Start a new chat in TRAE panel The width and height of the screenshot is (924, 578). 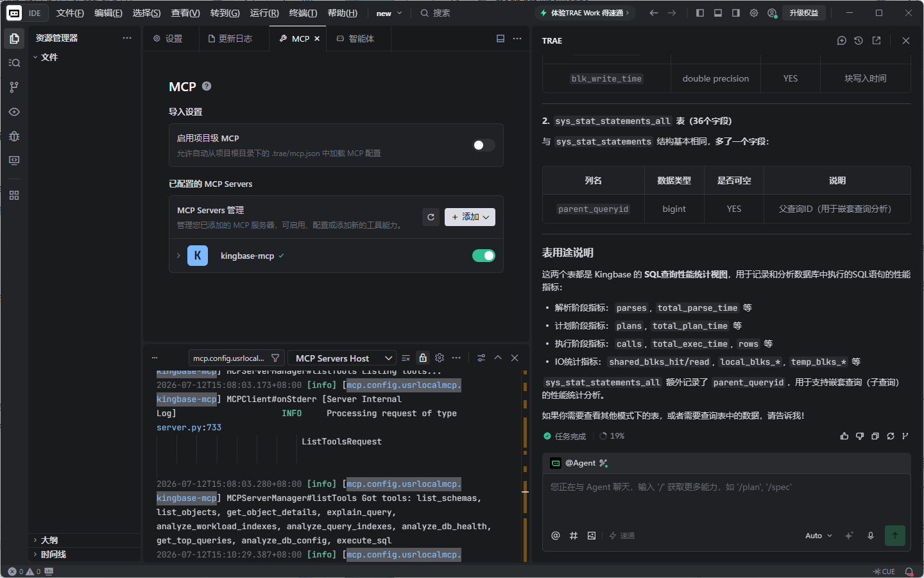coord(842,40)
